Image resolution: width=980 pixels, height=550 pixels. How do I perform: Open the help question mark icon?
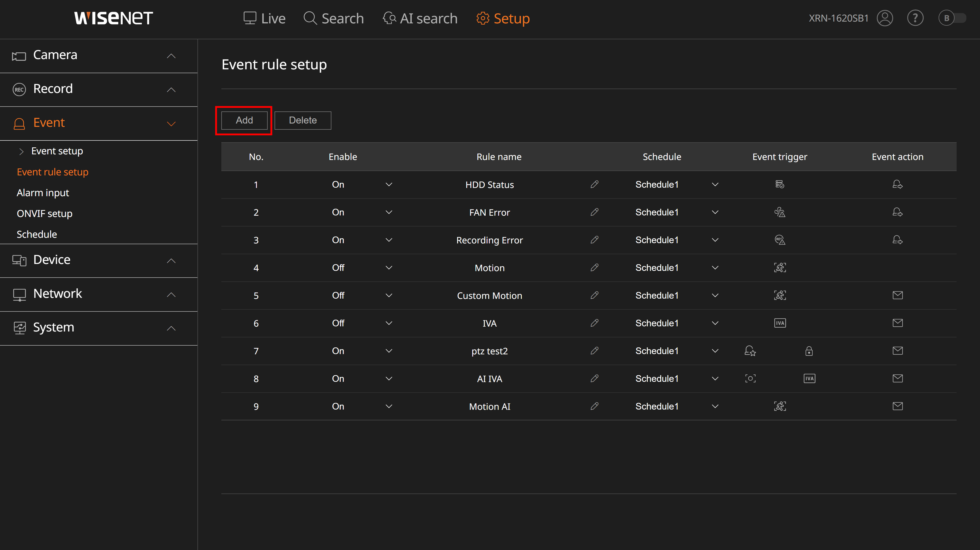pos(915,18)
